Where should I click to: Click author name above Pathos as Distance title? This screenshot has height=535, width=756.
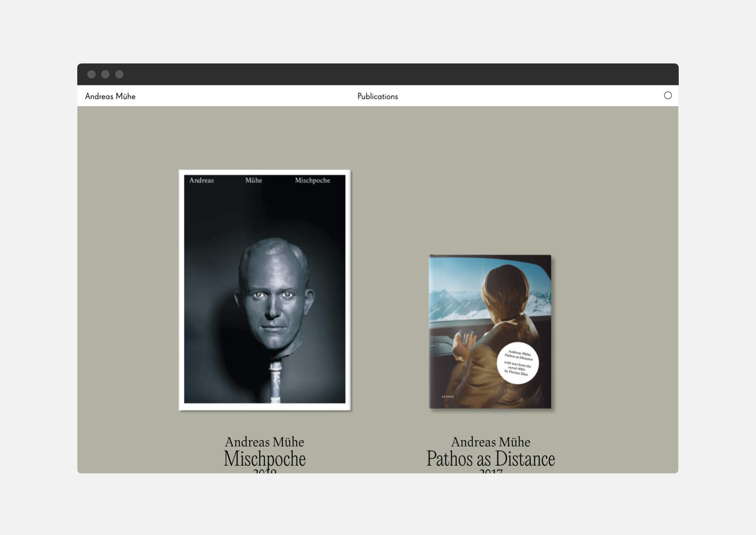[x=490, y=442]
